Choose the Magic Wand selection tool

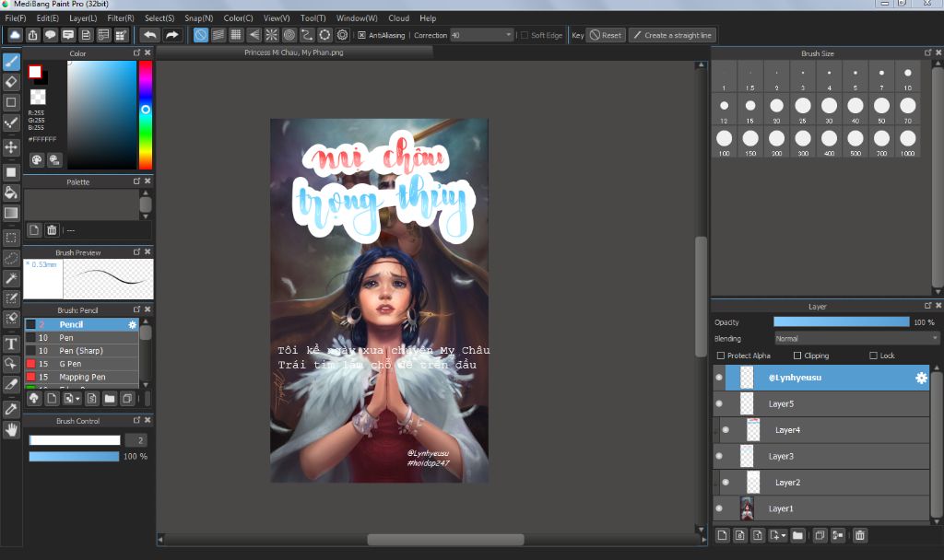coord(11,278)
